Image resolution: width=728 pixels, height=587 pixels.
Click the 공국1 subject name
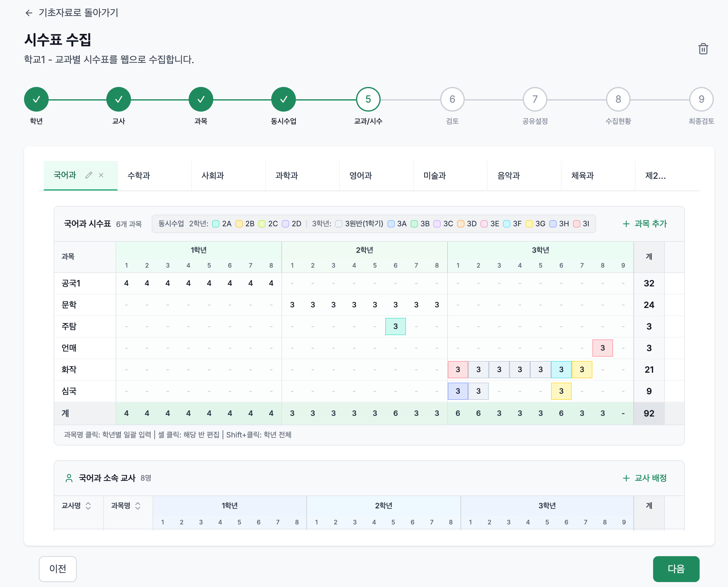tap(71, 283)
